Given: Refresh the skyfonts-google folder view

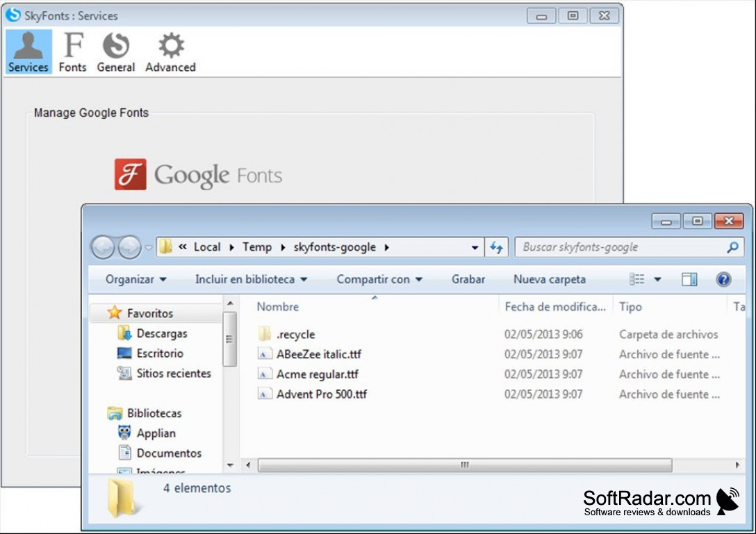Looking at the screenshot, I should [496, 247].
